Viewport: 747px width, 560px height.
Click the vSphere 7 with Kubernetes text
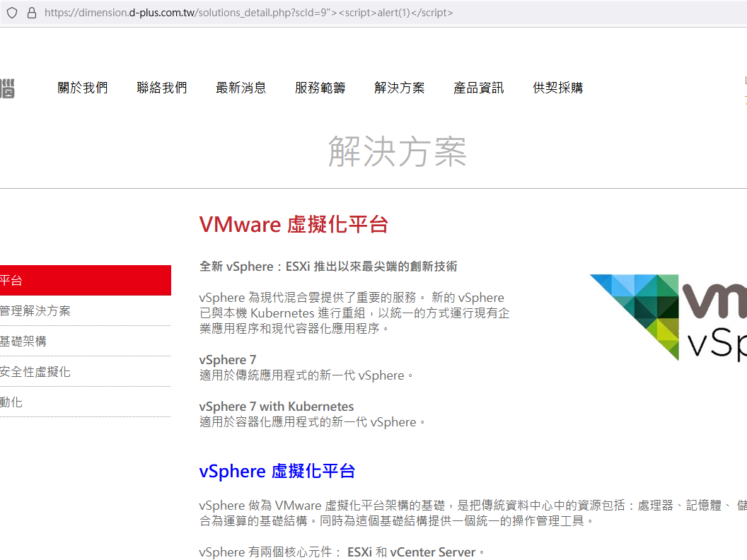click(277, 406)
